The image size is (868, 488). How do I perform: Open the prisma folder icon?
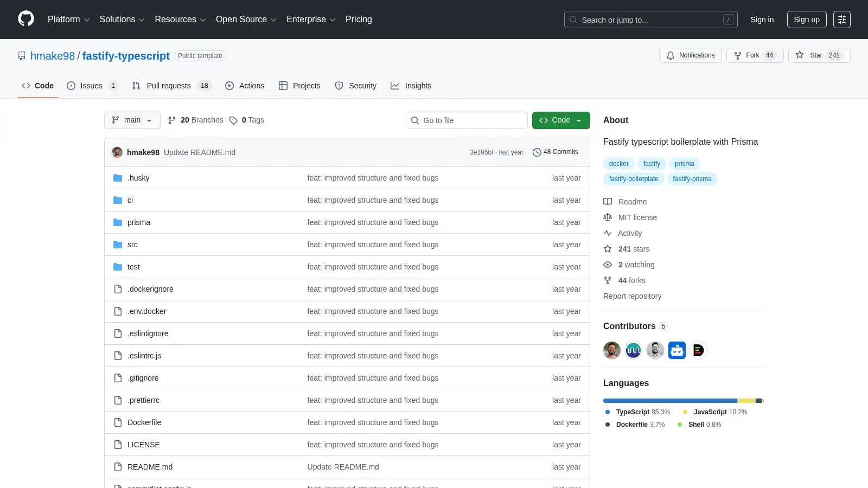(118, 222)
